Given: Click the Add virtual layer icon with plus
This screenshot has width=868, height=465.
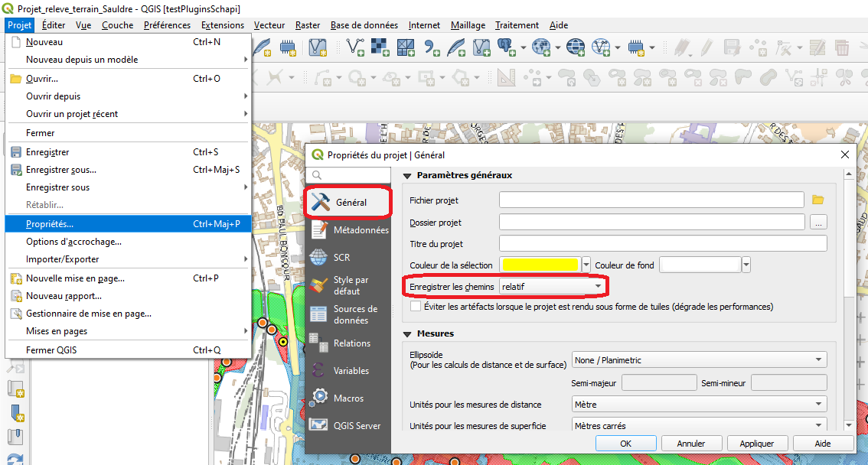Looking at the screenshot, I should (x=481, y=47).
